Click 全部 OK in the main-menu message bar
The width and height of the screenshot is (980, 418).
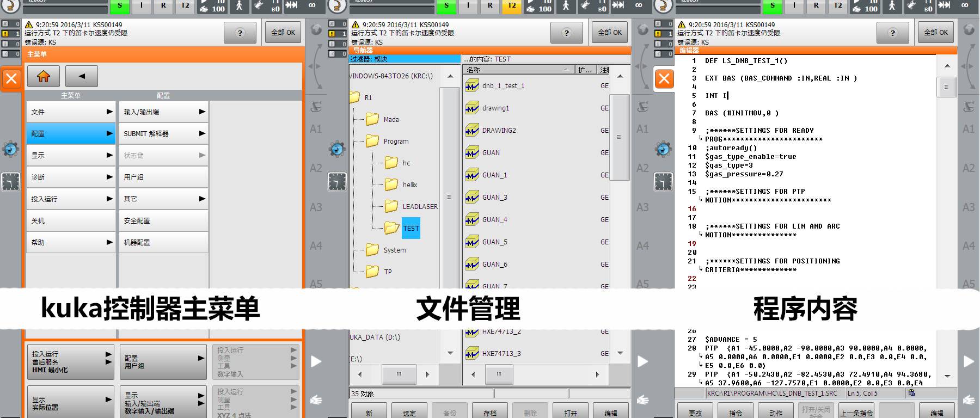tap(283, 33)
